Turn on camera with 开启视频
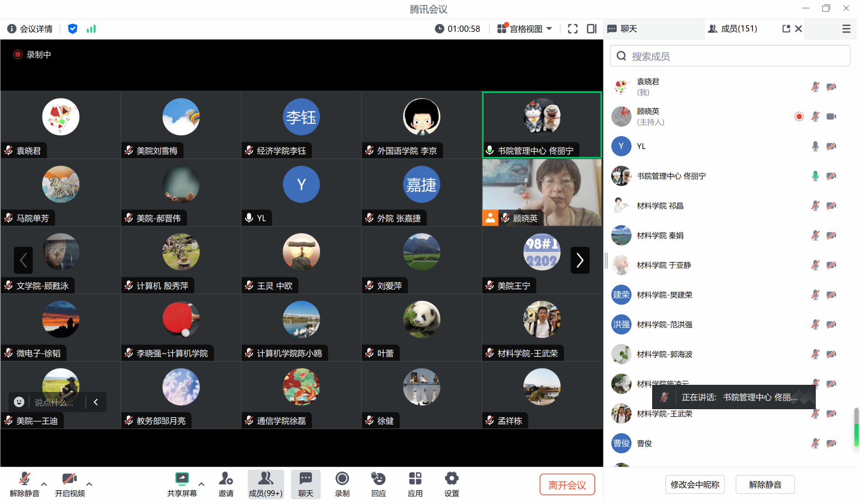 69,479
